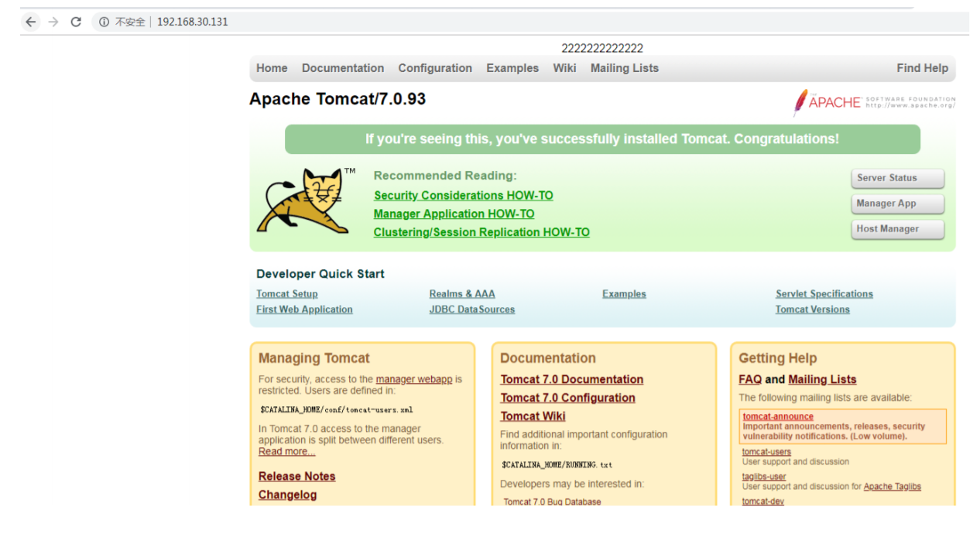Click the Server Status button
980x534 pixels.
898,178
